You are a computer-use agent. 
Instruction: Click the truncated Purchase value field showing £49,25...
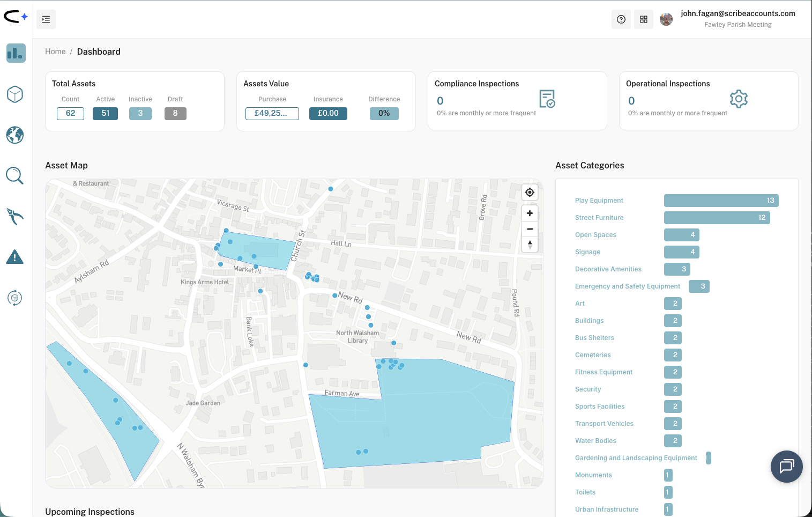pyautogui.click(x=272, y=113)
